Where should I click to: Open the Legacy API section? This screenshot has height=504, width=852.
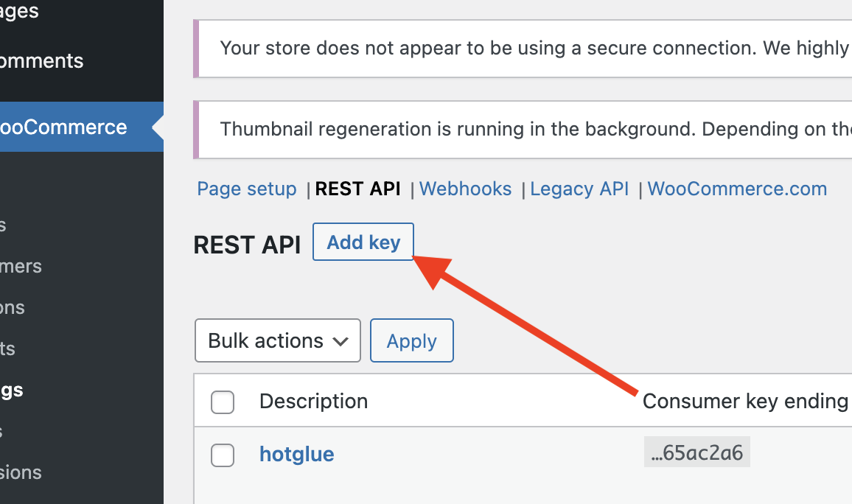(x=579, y=189)
